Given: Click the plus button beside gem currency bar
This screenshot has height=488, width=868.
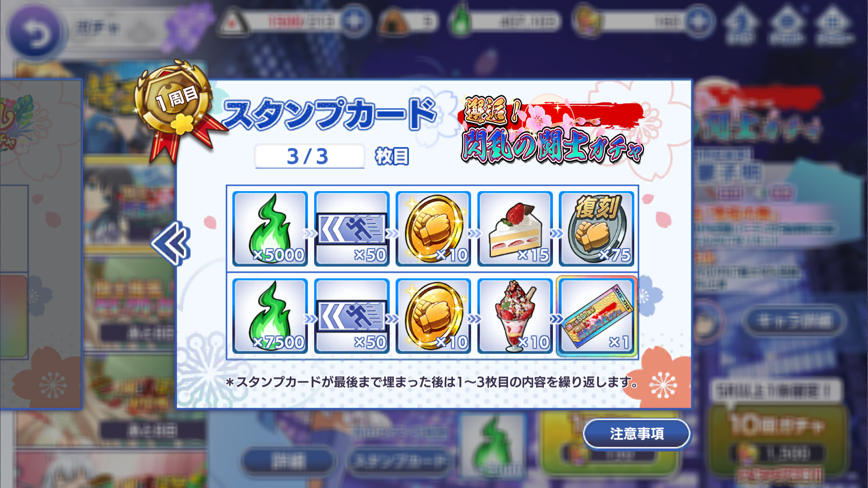Looking at the screenshot, I should point(698,21).
